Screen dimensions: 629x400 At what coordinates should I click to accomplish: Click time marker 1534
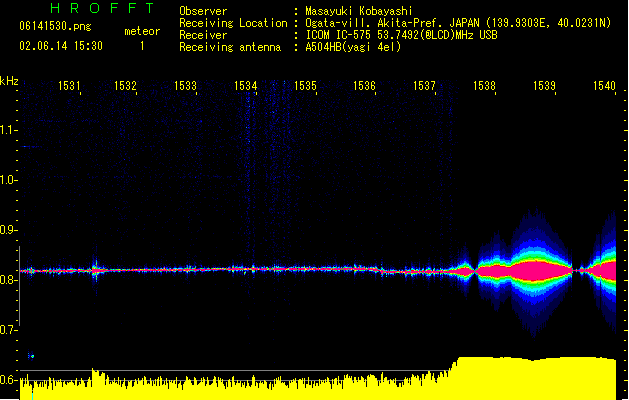[x=246, y=86]
